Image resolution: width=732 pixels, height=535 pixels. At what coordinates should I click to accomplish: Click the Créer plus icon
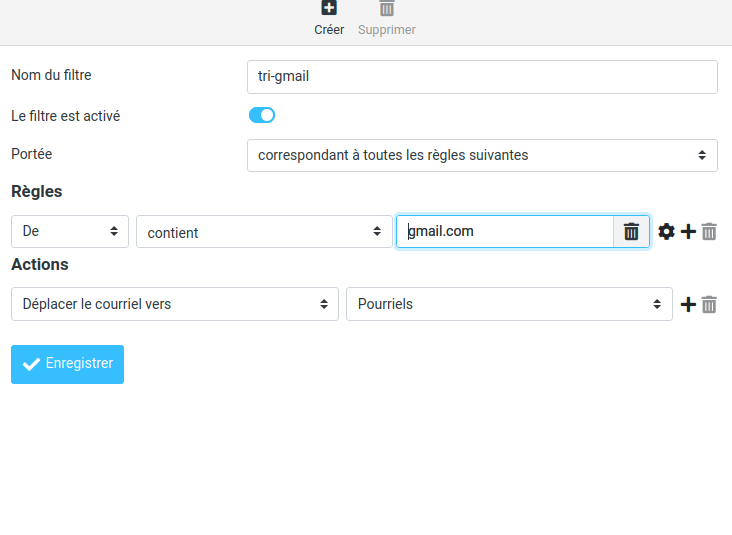329,9
